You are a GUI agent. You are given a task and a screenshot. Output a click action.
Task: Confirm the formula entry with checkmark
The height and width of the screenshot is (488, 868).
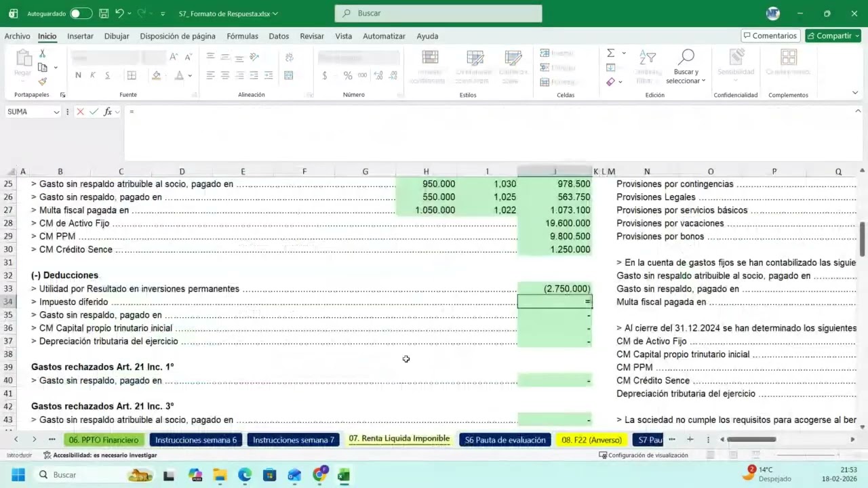(x=94, y=112)
